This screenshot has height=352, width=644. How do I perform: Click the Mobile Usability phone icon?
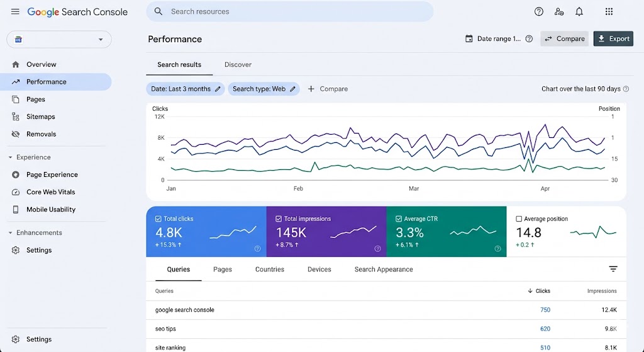[16, 209]
